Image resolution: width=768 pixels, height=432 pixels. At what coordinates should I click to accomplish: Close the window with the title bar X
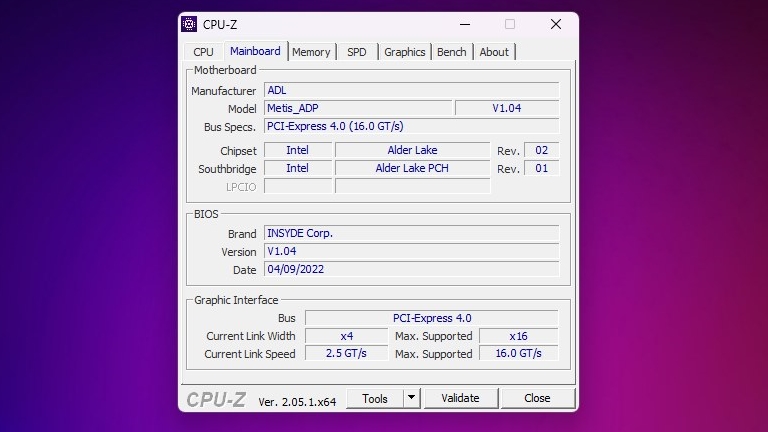(556, 24)
